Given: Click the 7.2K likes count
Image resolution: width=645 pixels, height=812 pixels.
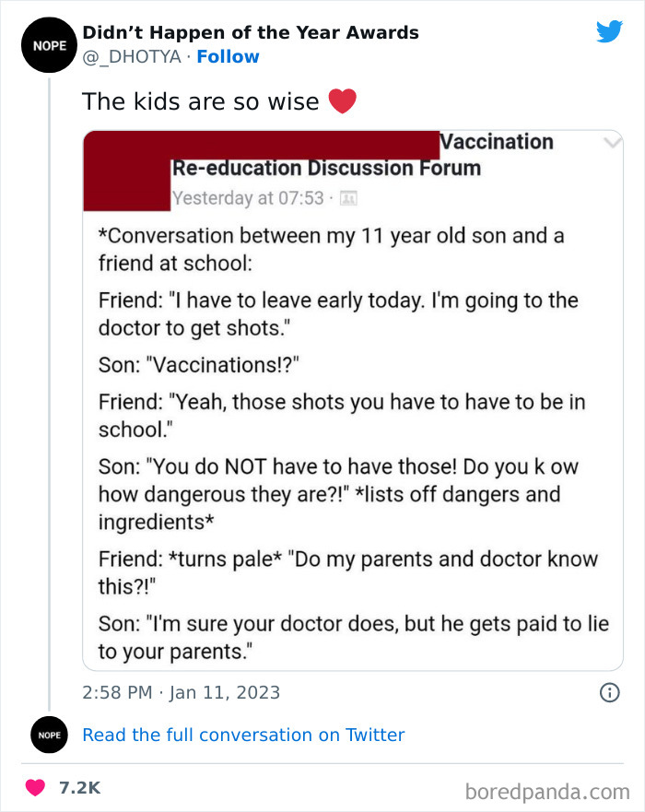Looking at the screenshot, I should pyautogui.click(x=79, y=788).
